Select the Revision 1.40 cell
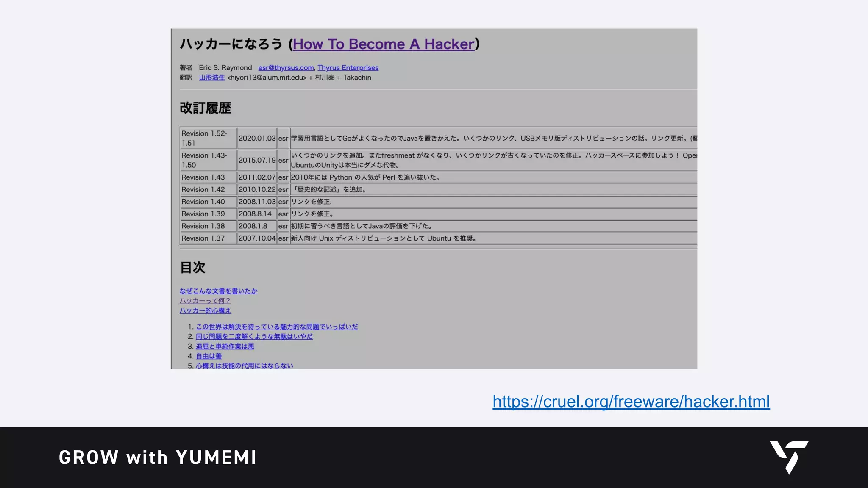This screenshot has height=488, width=868. click(x=209, y=202)
